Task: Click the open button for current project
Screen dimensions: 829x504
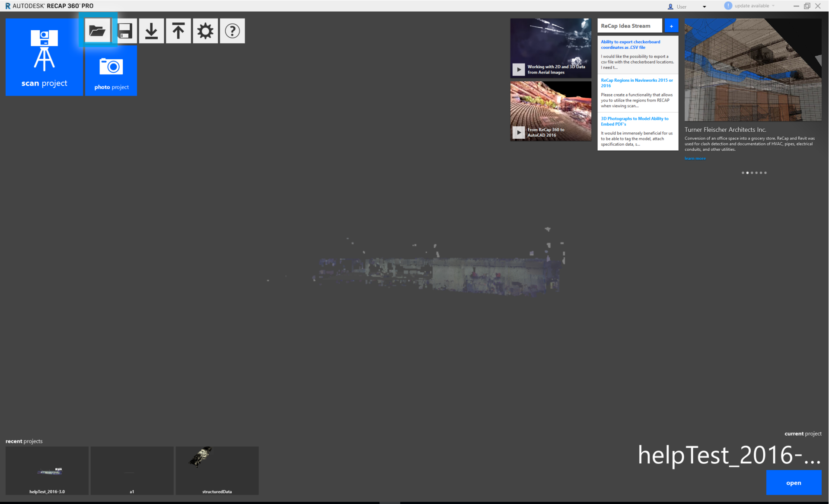Action: click(x=794, y=483)
